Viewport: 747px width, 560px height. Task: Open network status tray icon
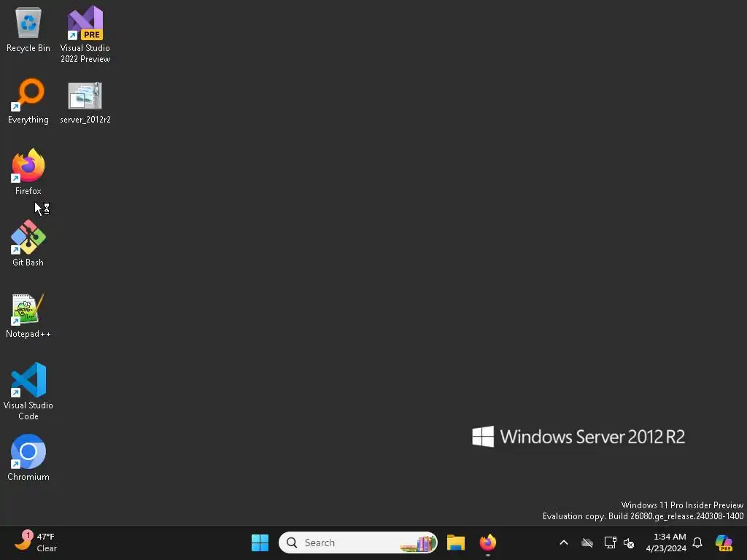(x=610, y=542)
